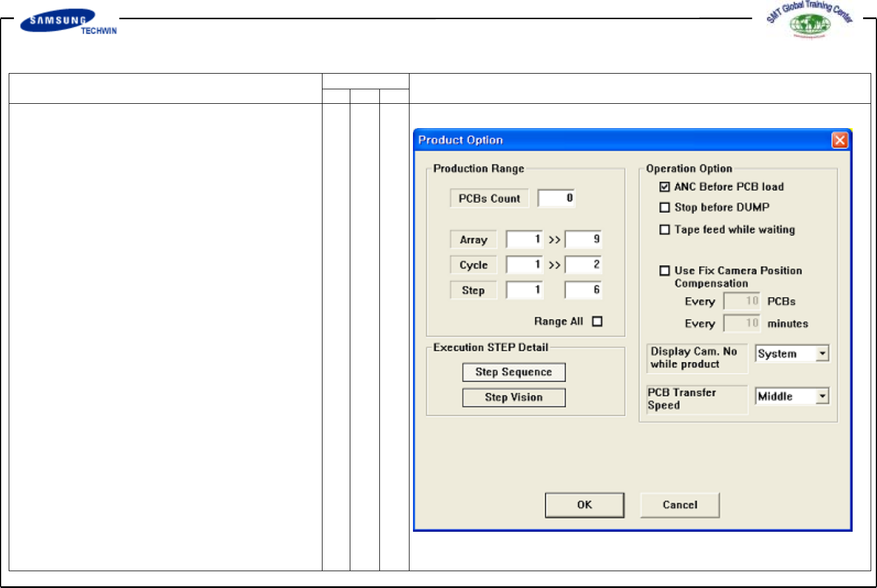Click the Step end value field

pos(584,290)
